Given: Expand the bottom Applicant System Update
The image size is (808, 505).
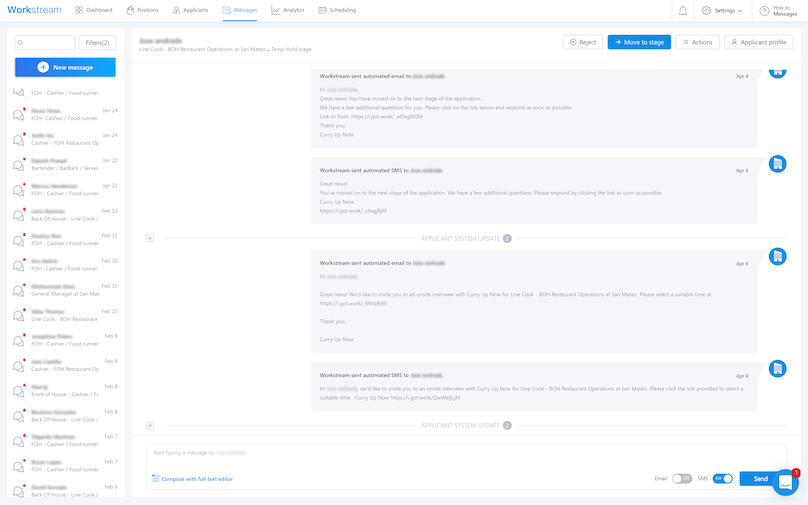Looking at the screenshot, I should (150, 425).
